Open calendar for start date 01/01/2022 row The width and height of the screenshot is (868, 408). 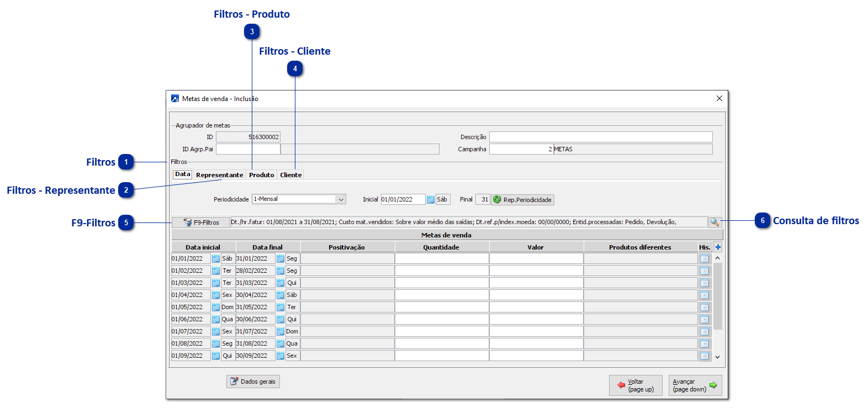[x=216, y=258]
